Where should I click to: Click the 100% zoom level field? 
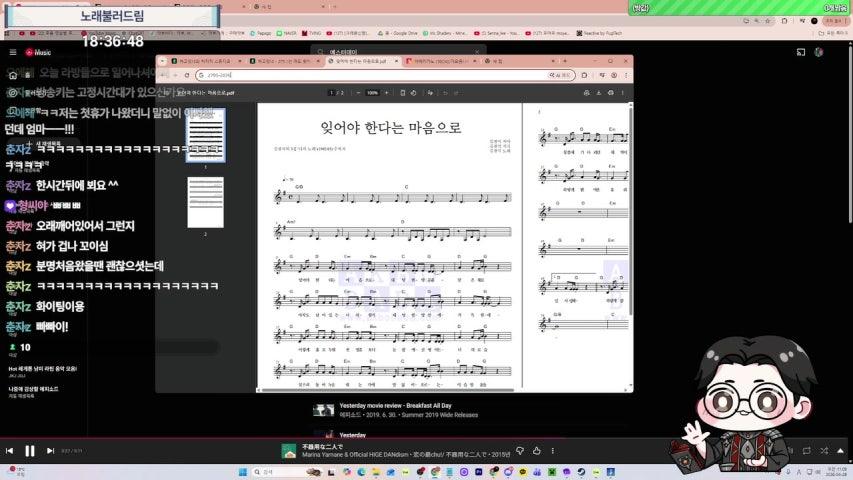click(x=372, y=93)
